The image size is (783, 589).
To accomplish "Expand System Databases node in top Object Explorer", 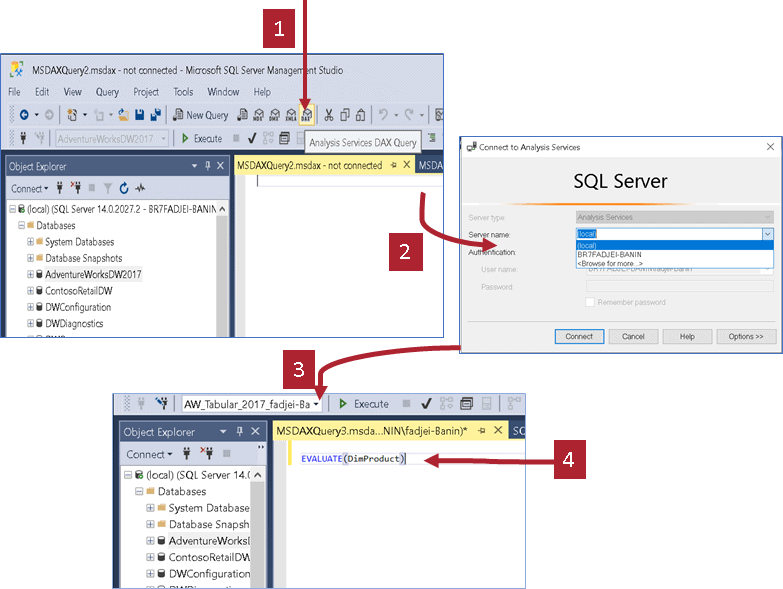I will (x=30, y=242).
